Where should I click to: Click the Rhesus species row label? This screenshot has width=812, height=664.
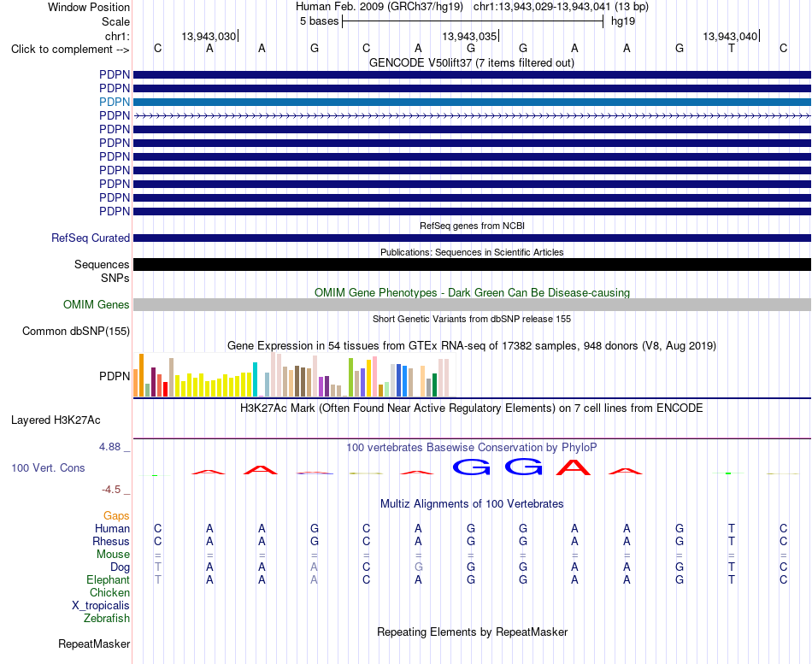pos(111,542)
